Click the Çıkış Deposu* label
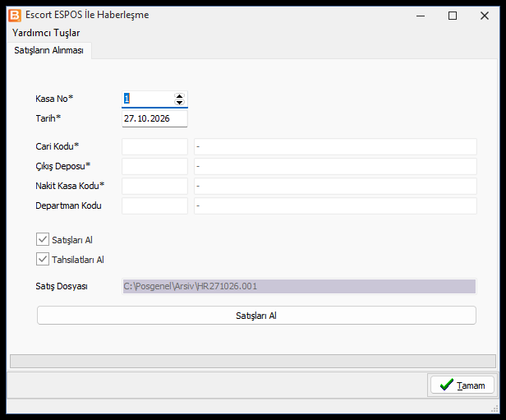The width and height of the screenshot is (506, 420). pos(63,166)
